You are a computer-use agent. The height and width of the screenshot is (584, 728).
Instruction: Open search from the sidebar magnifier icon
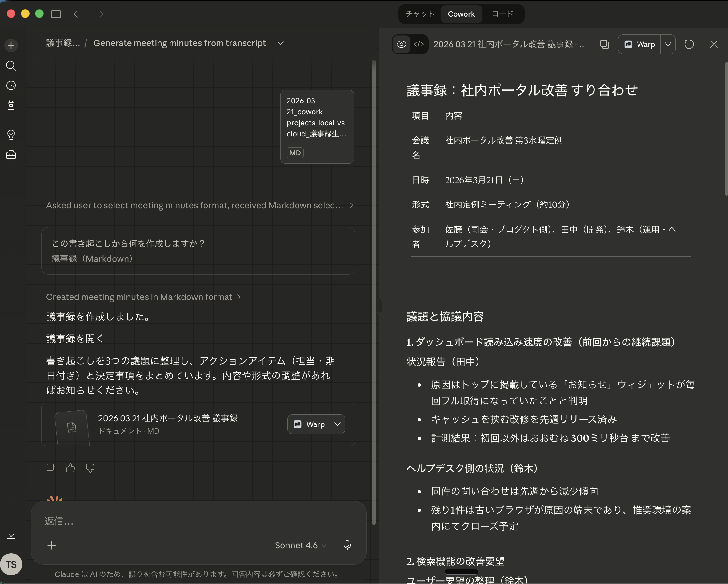pos(11,65)
